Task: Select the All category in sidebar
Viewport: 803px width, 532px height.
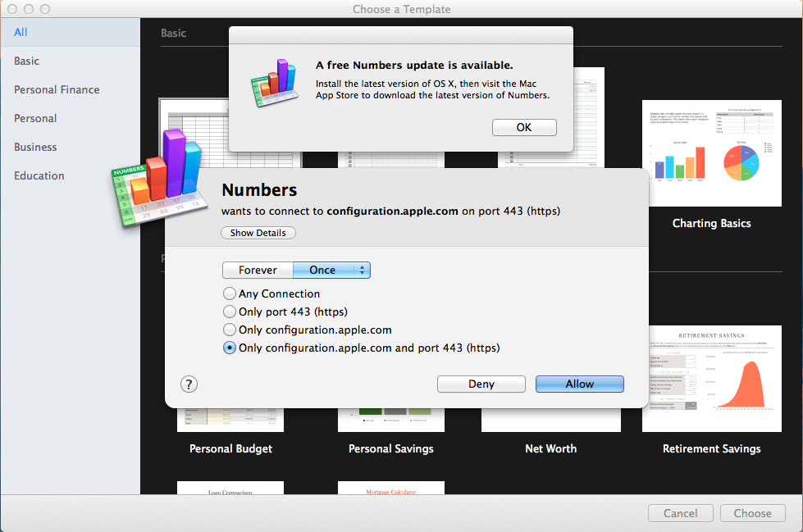Action: (x=71, y=32)
